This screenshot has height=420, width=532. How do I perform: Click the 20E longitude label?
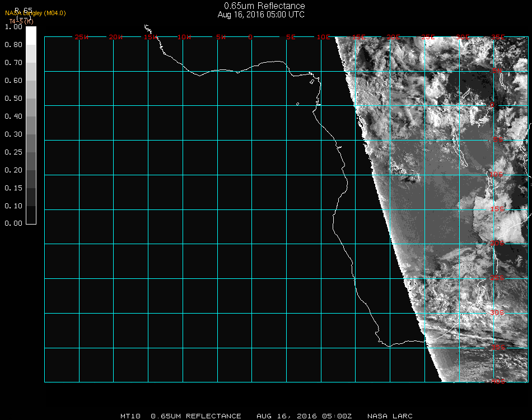click(x=394, y=37)
